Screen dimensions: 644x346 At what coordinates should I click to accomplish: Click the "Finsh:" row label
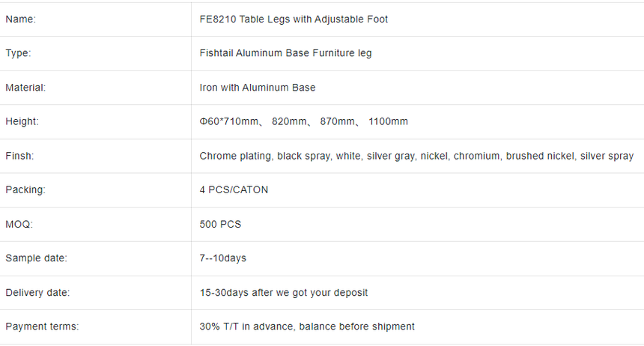(x=19, y=156)
